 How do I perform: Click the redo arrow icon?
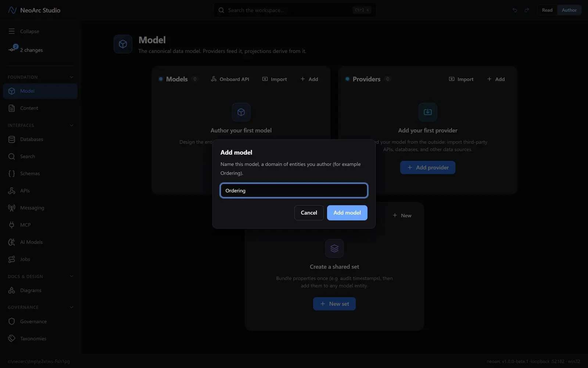coord(527,10)
